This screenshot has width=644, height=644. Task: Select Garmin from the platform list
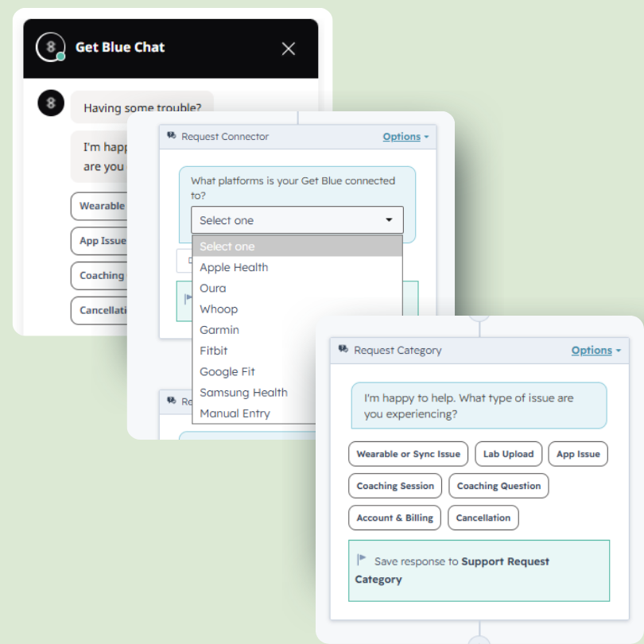click(254, 330)
